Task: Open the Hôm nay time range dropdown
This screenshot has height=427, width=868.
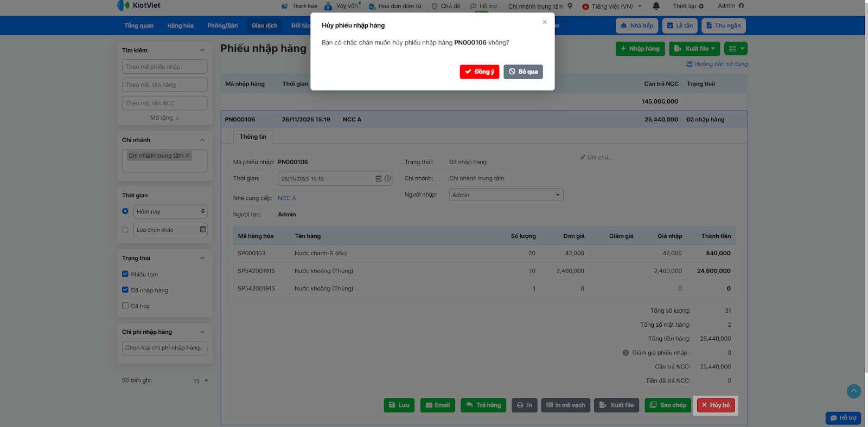Action: pyautogui.click(x=170, y=212)
